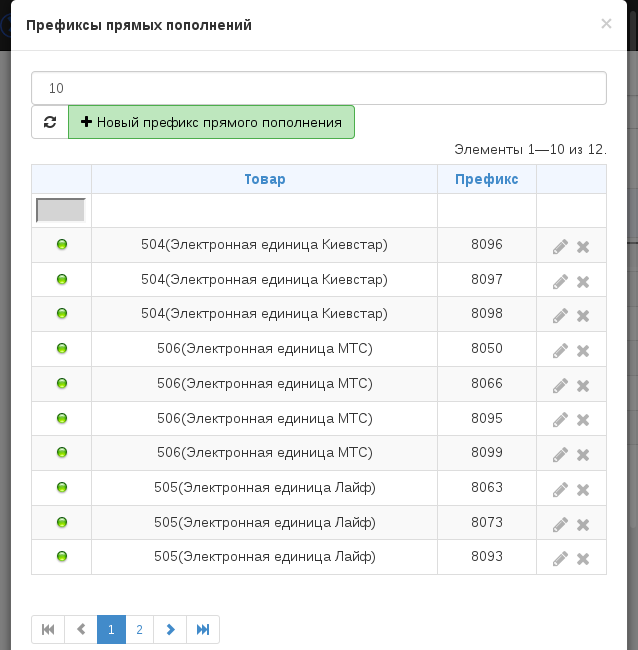Edit the 8098 prefix row
The image size is (638, 650).
click(x=560, y=316)
